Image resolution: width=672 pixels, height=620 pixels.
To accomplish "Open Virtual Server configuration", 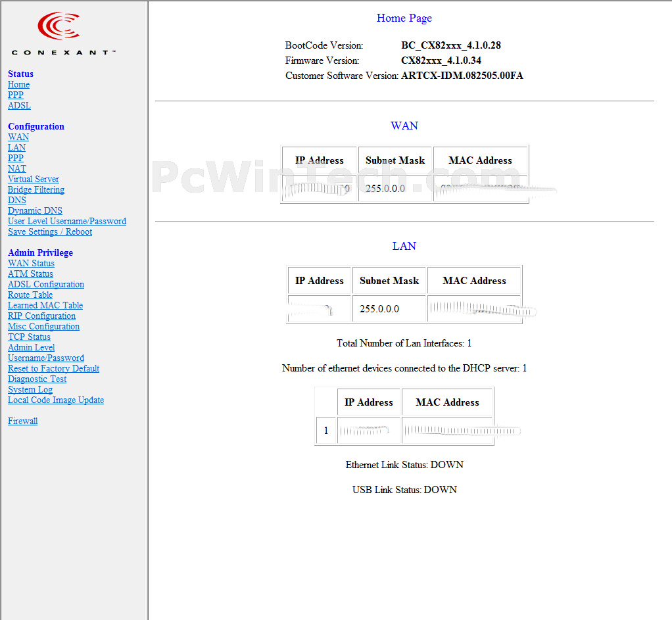I will pos(34,179).
